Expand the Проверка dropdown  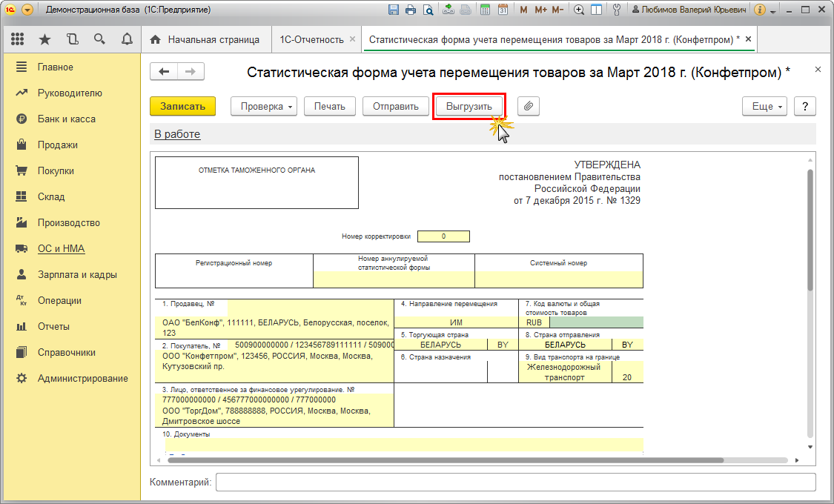(264, 106)
